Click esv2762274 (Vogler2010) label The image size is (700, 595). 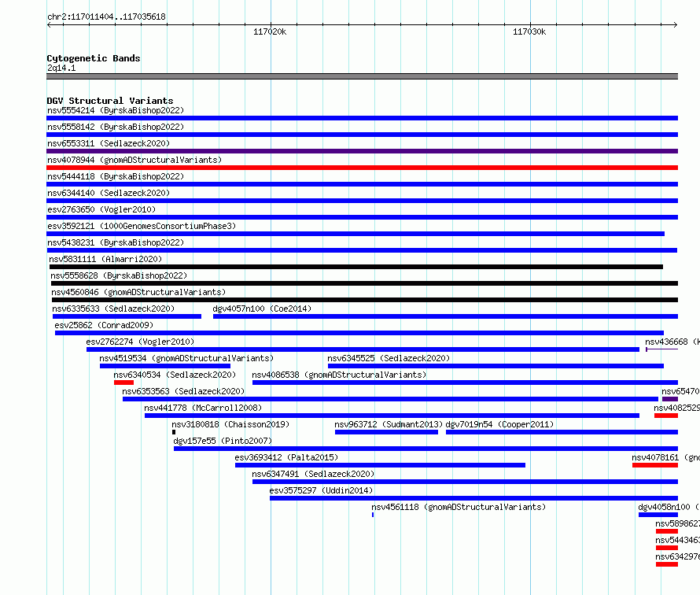[140, 342]
